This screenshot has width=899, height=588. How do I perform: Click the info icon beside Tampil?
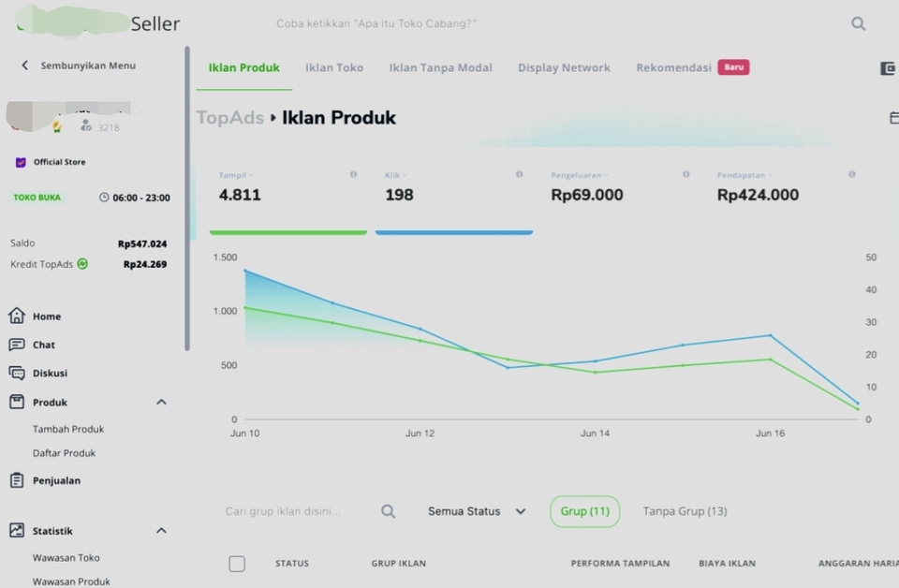[353, 174]
